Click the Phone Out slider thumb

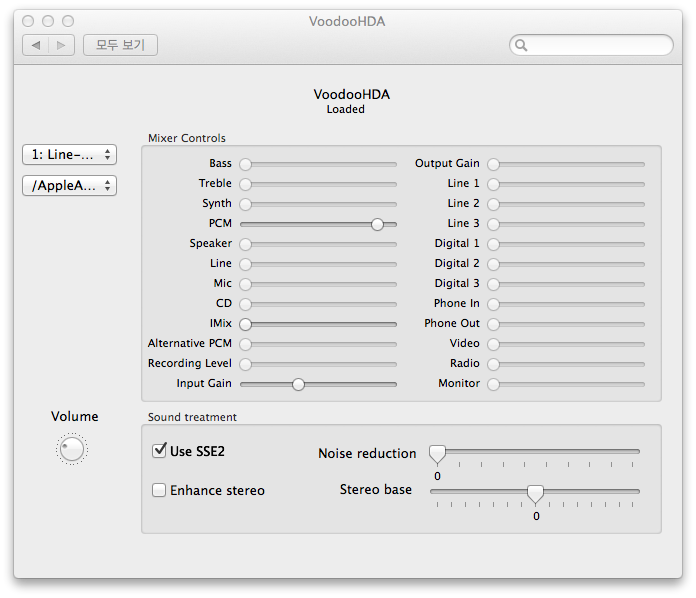point(493,325)
